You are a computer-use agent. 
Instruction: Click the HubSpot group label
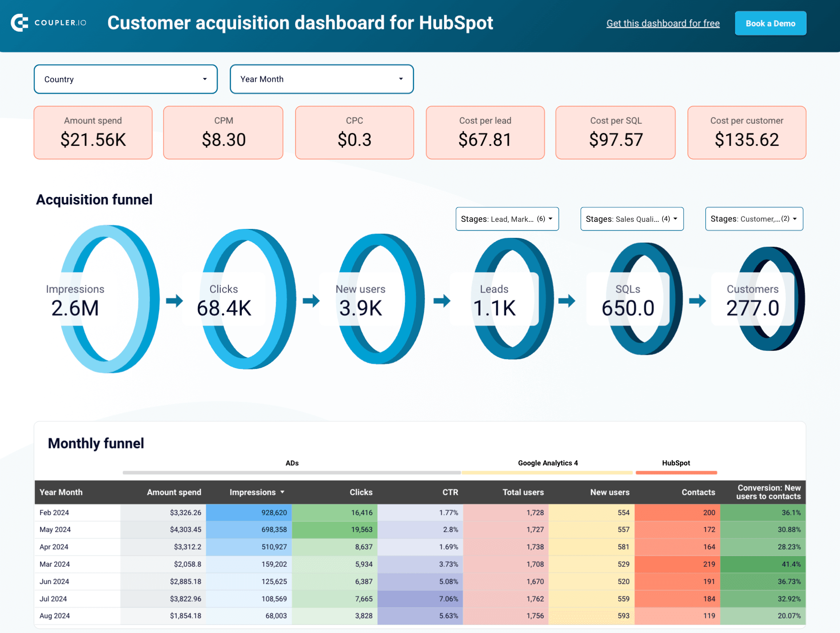tap(676, 463)
